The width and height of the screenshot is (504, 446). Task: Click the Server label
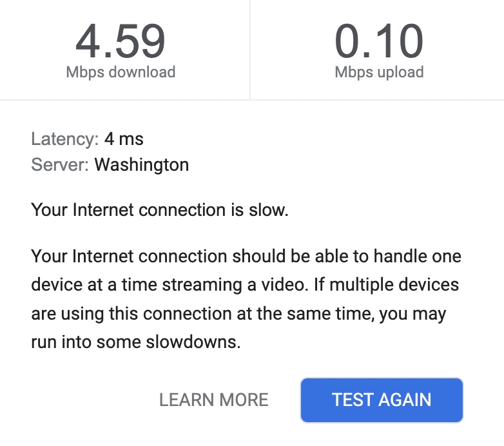click(x=60, y=165)
